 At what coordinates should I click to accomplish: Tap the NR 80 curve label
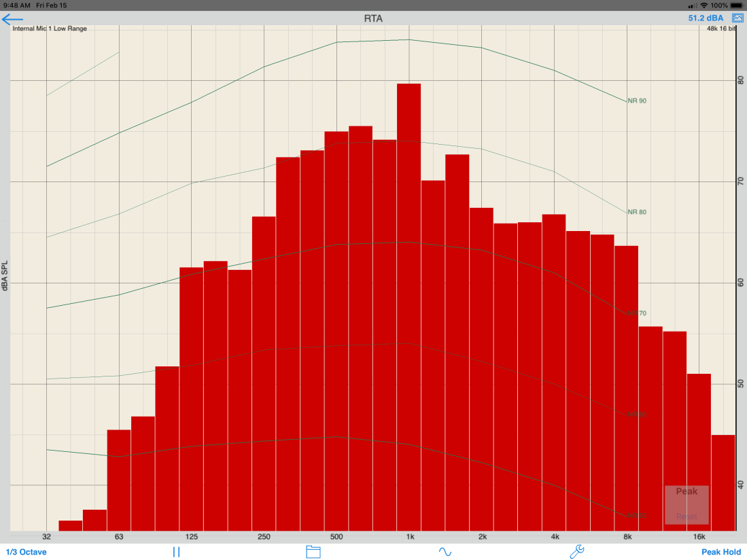pyautogui.click(x=637, y=212)
